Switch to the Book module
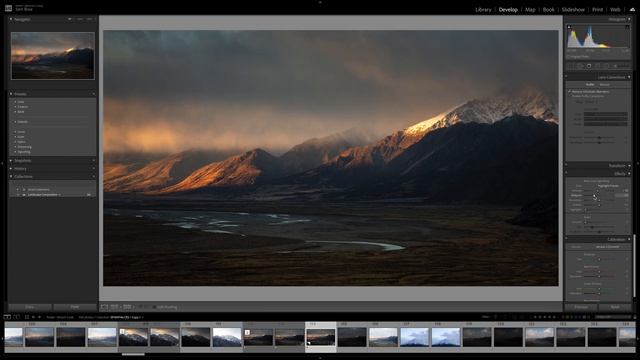Viewport: 640px width, 360px height. click(x=549, y=9)
